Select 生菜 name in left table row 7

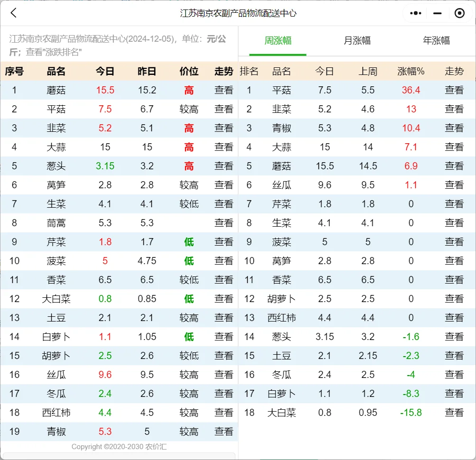coord(56,204)
